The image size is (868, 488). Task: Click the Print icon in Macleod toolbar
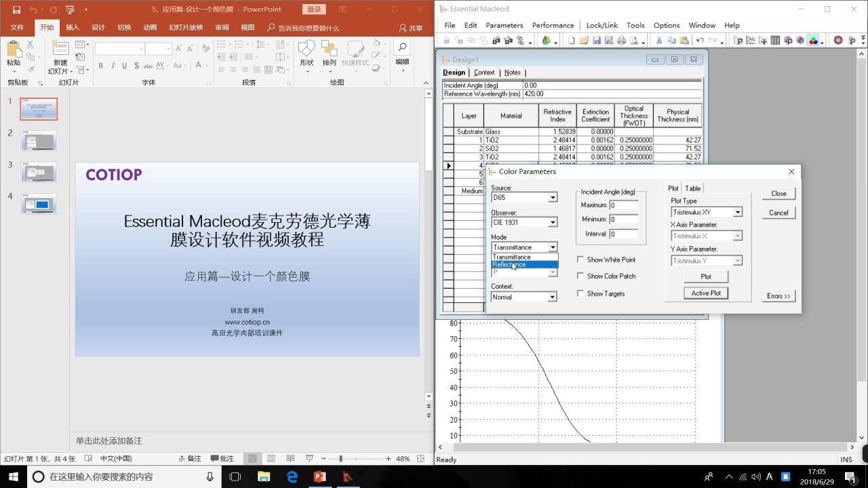click(x=621, y=41)
